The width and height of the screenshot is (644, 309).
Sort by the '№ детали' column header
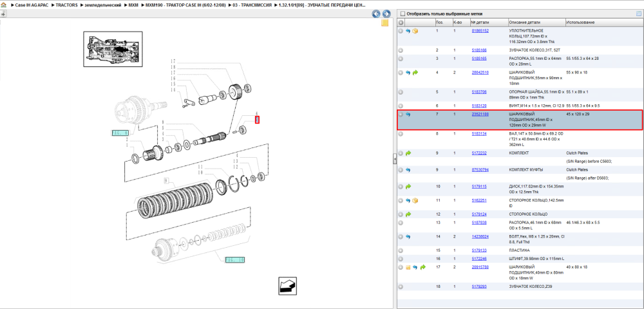(488, 23)
